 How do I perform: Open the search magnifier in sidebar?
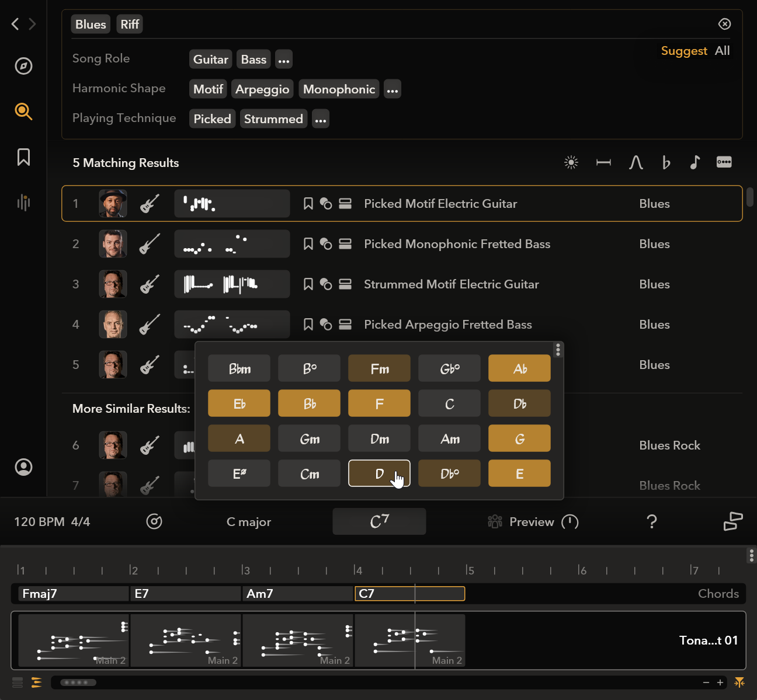point(23,111)
